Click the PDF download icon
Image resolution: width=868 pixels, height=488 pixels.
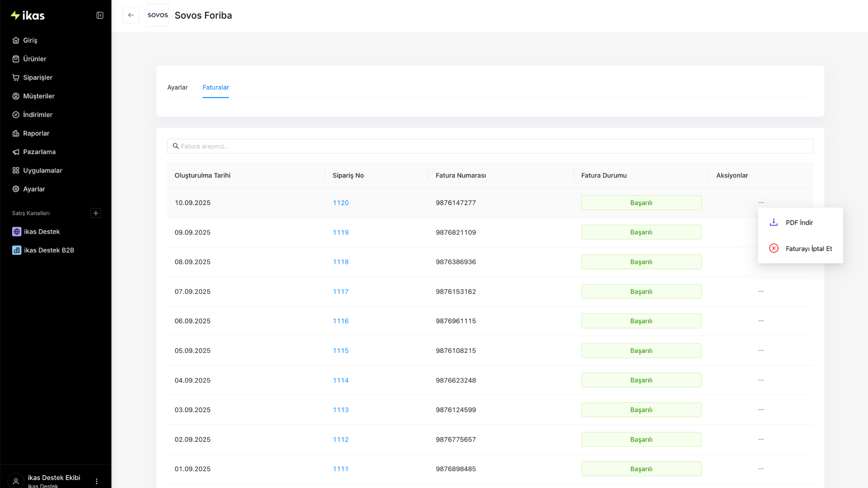coord(774,222)
